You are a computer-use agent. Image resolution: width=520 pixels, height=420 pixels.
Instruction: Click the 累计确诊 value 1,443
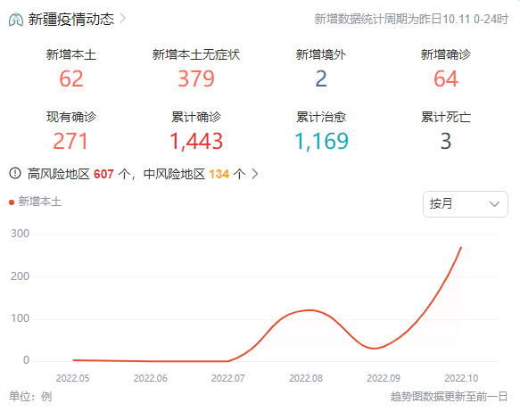pyautogui.click(x=196, y=141)
